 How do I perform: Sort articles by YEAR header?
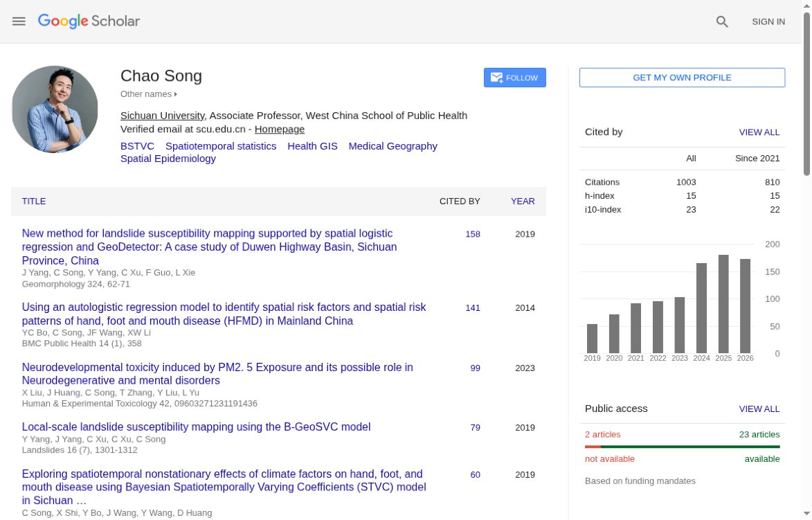tap(523, 201)
